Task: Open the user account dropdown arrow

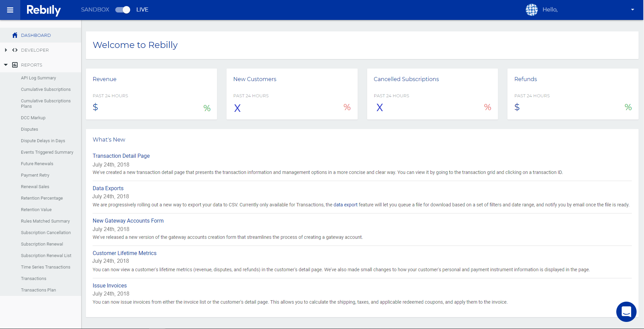Action: [x=632, y=10]
